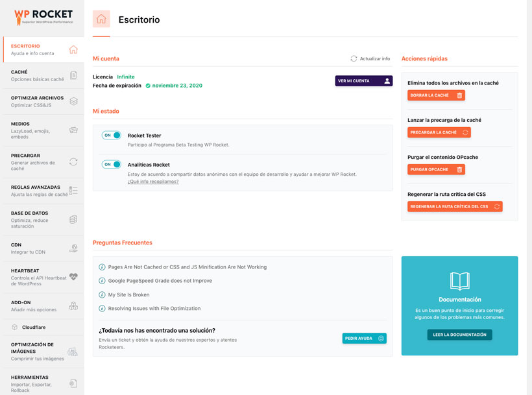Click the Leer la Documentación button
Image resolution: width=532 pixels, height=395 pixels.
(459, 335)
